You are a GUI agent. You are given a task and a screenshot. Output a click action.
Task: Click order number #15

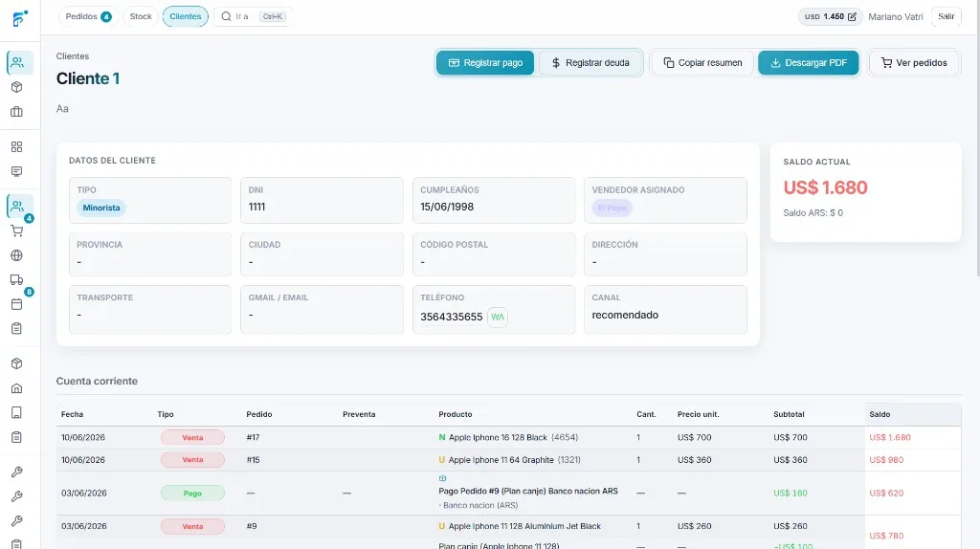tap(253, 460)
